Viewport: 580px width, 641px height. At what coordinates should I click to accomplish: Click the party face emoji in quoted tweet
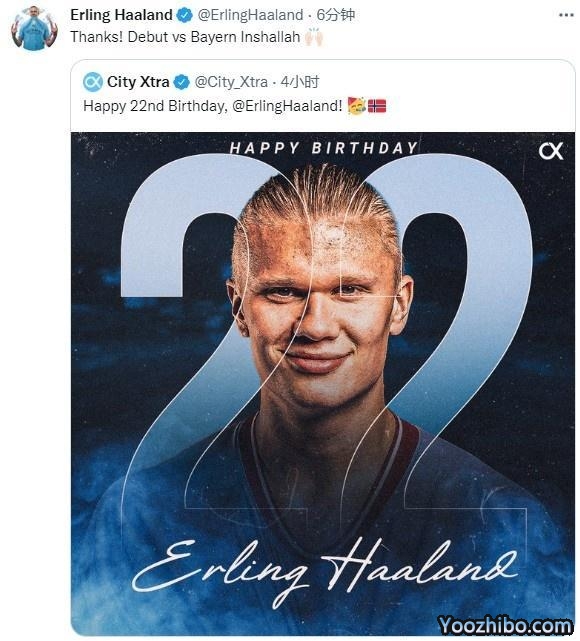356,106
